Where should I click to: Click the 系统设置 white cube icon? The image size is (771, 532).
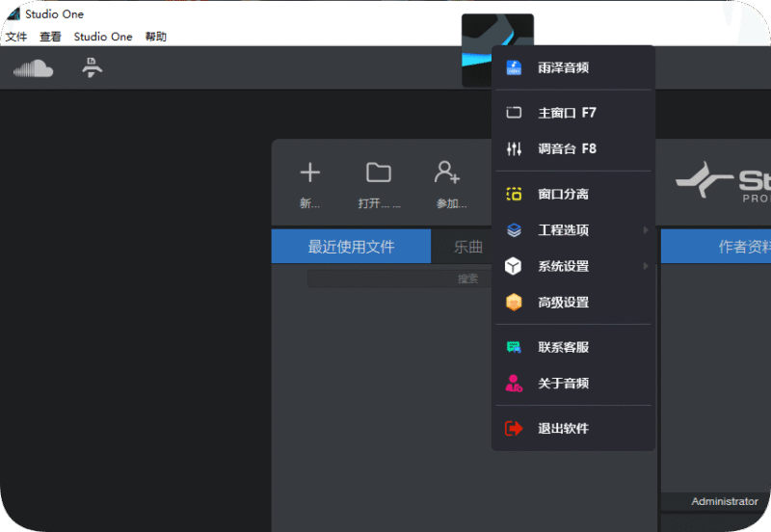(514, 266)
